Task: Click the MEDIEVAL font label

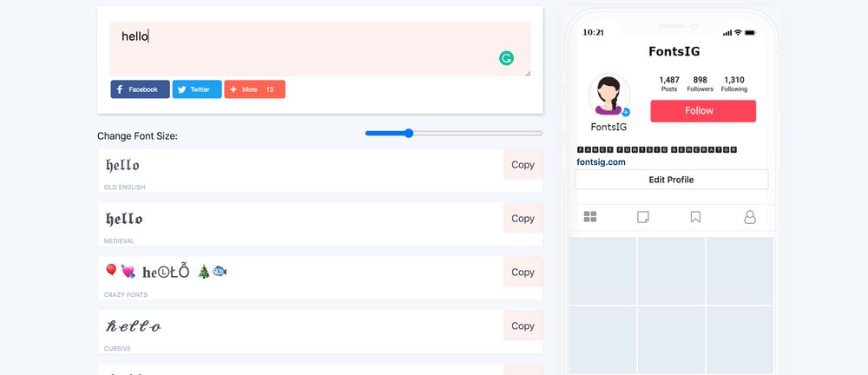Action: 119,241
